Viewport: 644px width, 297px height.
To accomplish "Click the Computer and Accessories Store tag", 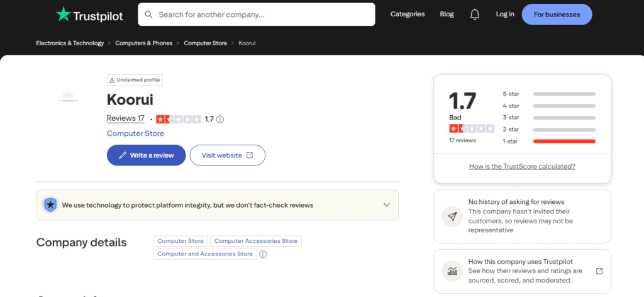I will click(205, 254).
